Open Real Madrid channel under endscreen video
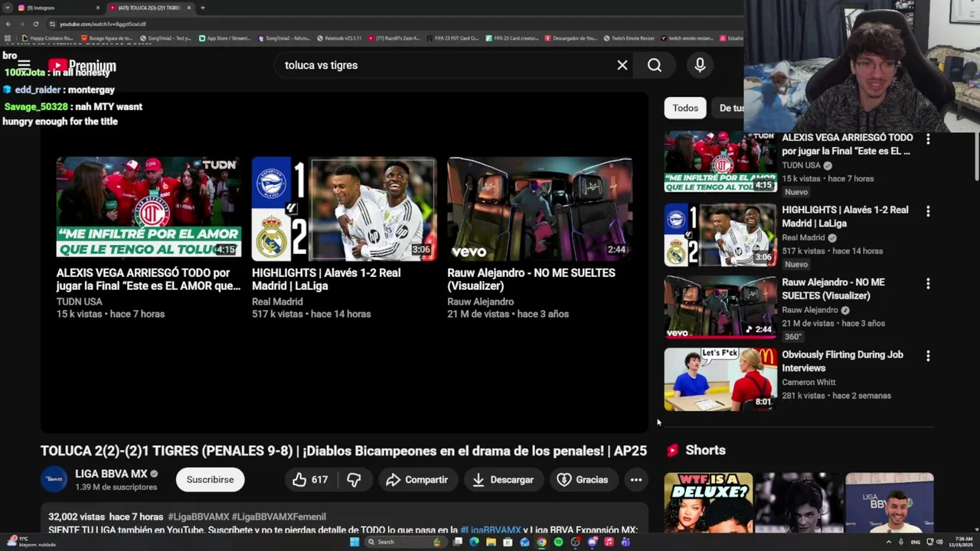980x551 pixels. click(x=277, y=302)
